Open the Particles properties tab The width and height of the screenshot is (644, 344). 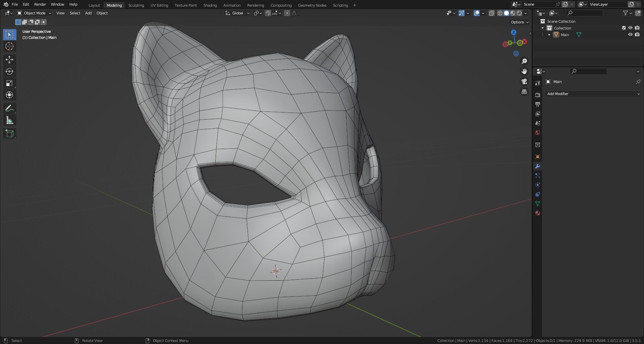tap(538, 176)
